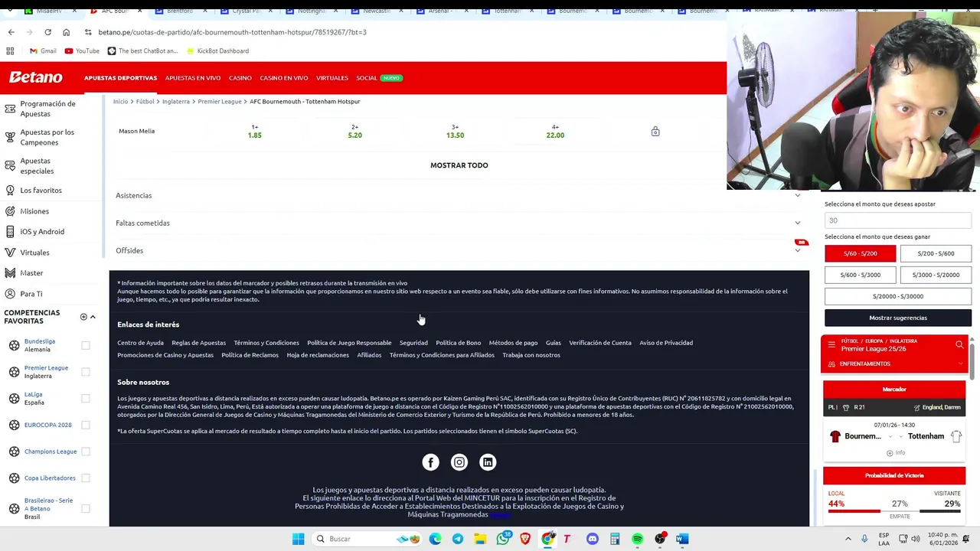Select the S/60 - S/200 win range
980x551 pixels.
click(860, 253)
